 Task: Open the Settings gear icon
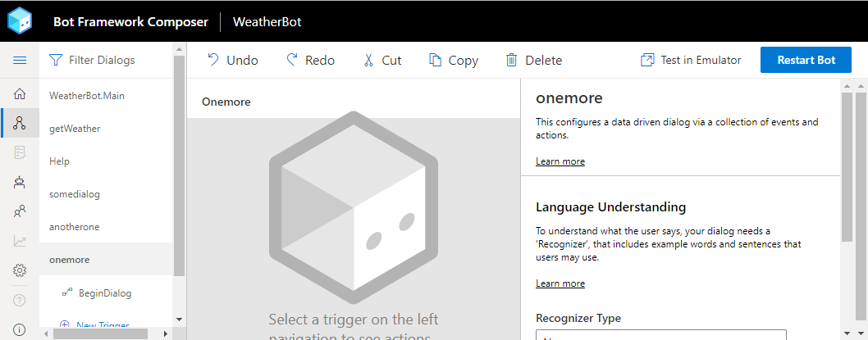20,270
